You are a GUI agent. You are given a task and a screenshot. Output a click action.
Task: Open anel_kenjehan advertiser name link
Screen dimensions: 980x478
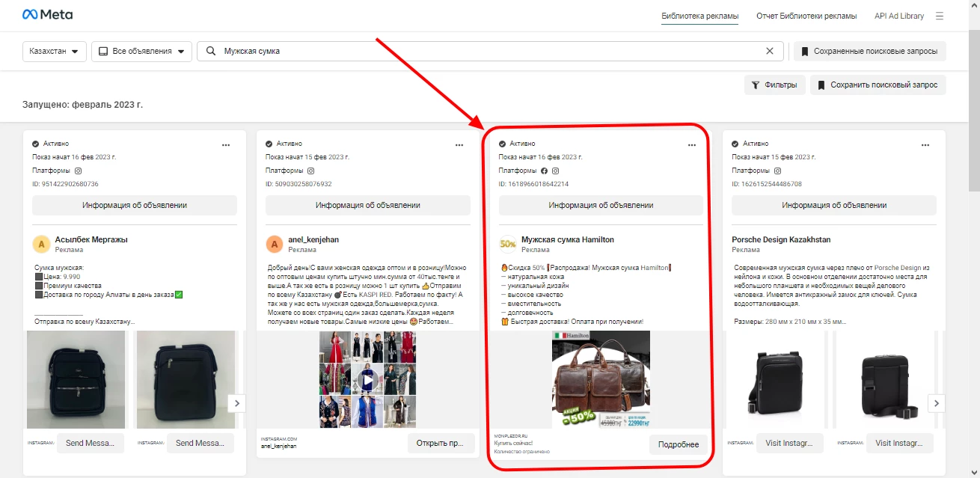(x=313, y=239)
